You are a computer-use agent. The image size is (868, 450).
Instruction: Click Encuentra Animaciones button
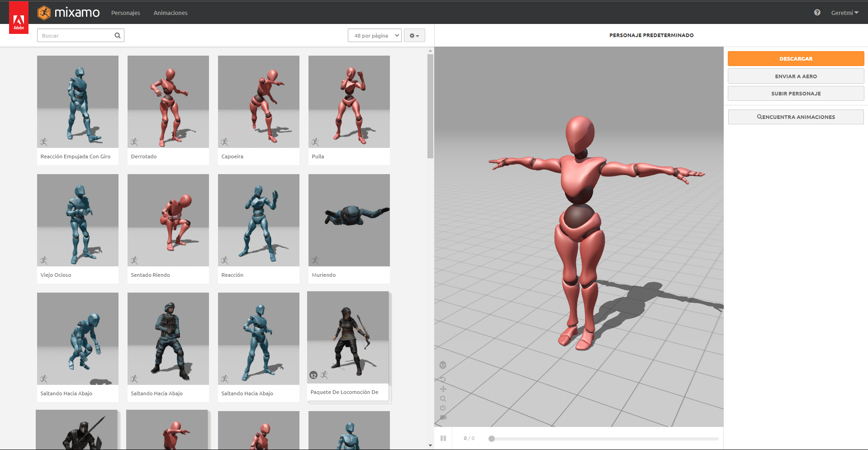(796, 117)
